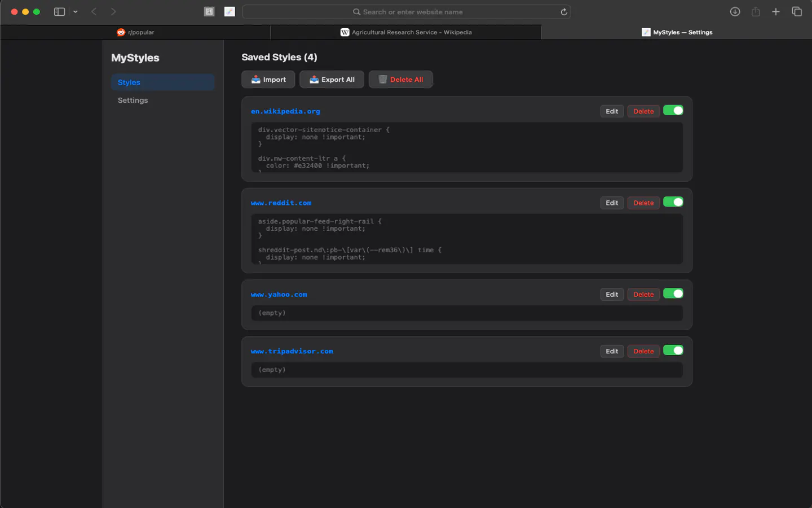The image size is (812, 508).
Task: Click the Saved Styles (4) heading
Action: point(279,57)
